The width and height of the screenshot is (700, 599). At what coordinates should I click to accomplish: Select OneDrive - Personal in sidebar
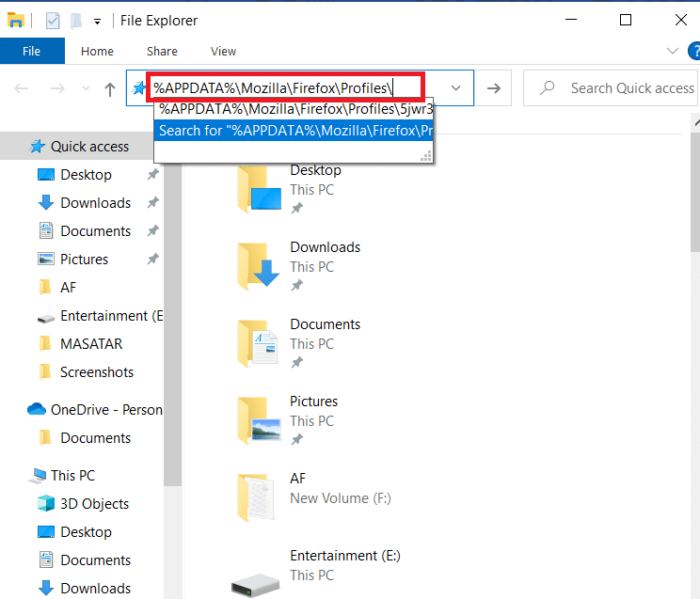[x=106, y=410]
